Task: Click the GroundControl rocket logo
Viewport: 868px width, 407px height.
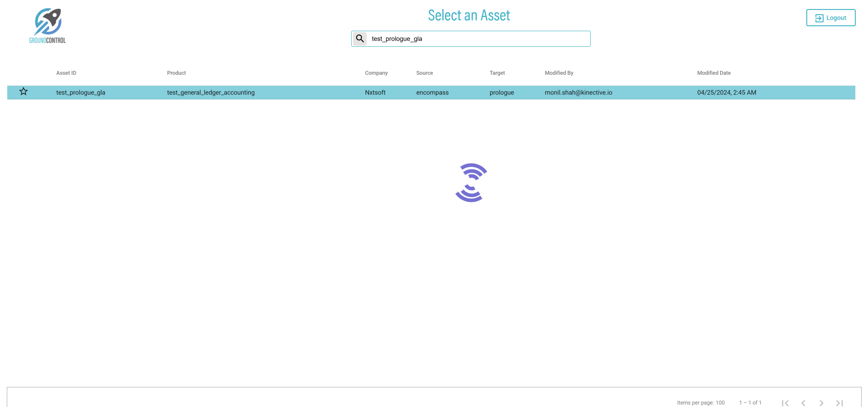Action: [x=47, y=25]
